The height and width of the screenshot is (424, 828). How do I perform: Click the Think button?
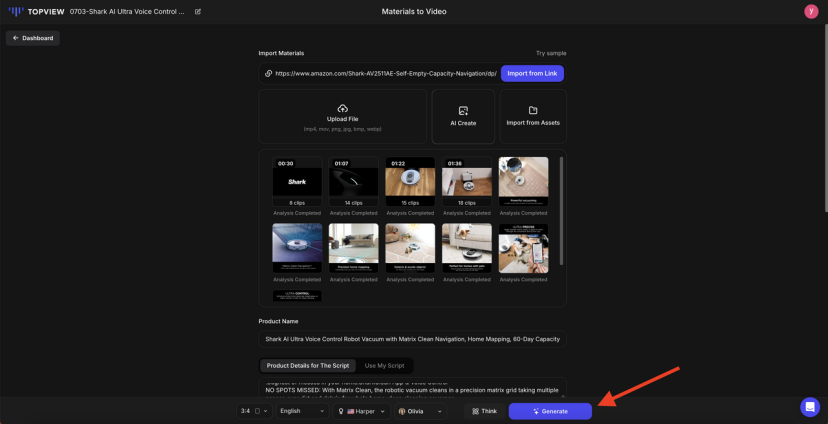(x=484, y=411)
